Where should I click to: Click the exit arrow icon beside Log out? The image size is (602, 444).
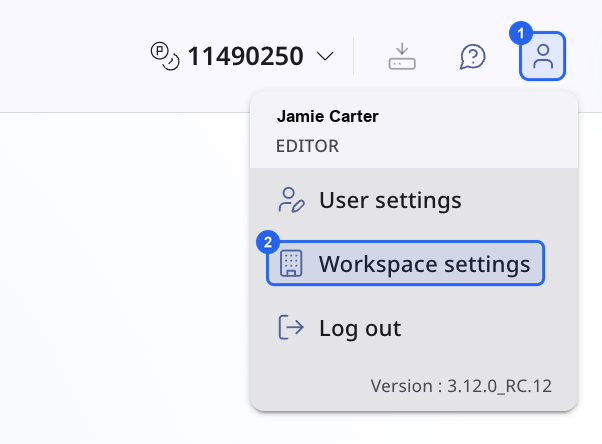click(x=291, y=327)
